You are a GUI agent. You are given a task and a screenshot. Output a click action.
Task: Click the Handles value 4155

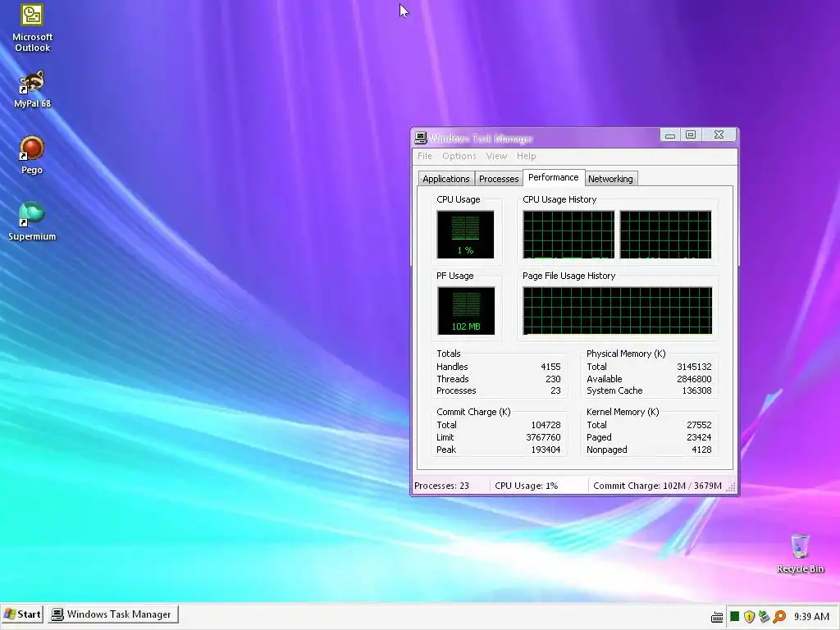coord(550,367)
